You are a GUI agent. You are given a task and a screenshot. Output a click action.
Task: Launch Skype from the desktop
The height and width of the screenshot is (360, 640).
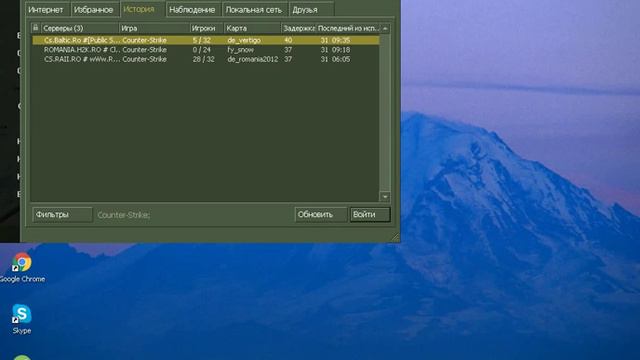(22, 319)
